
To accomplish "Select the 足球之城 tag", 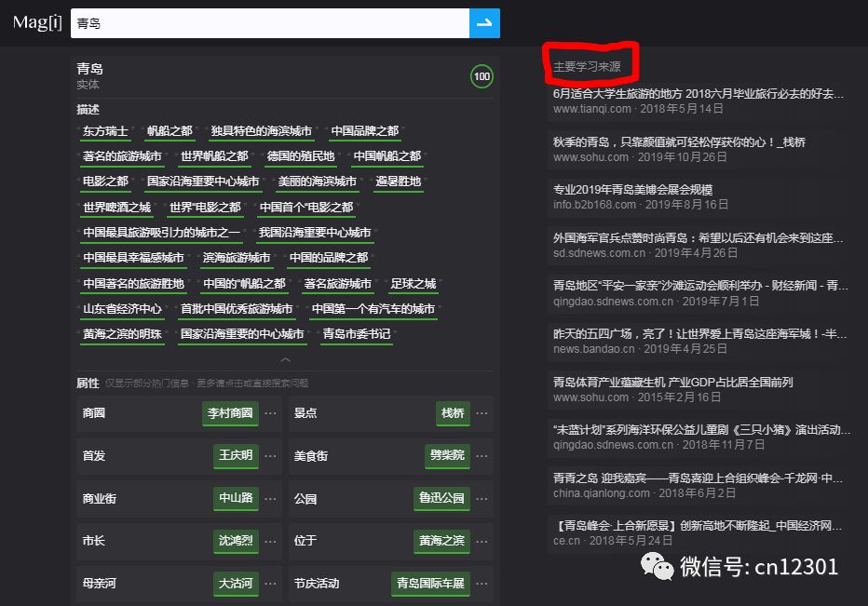I will click(x=413, y=284).
